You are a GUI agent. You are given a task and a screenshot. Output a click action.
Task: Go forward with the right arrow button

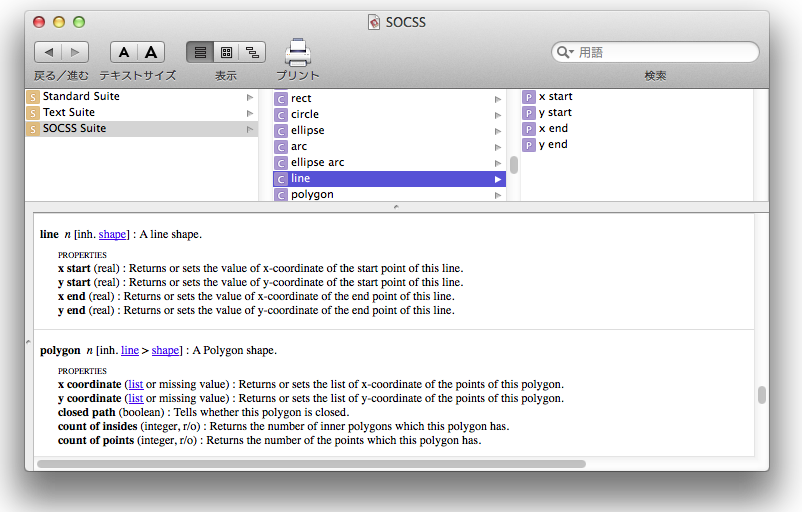point(75,52)
